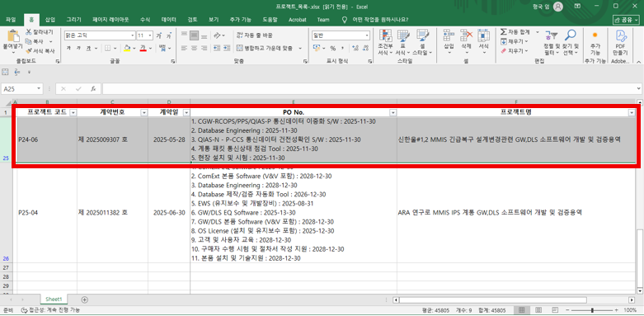Open the 프로젝트명 column filter dropdown
Screen dimensions: 644x316
click(632, 112)
